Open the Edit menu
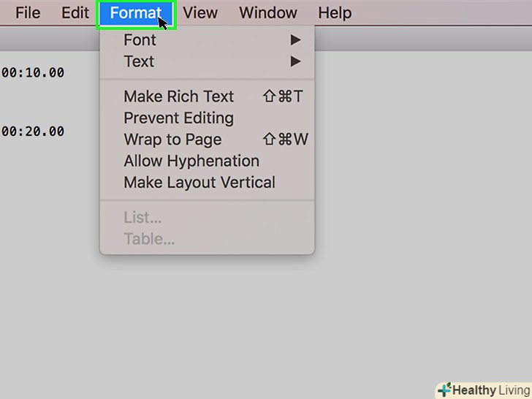 coord(75,13)
